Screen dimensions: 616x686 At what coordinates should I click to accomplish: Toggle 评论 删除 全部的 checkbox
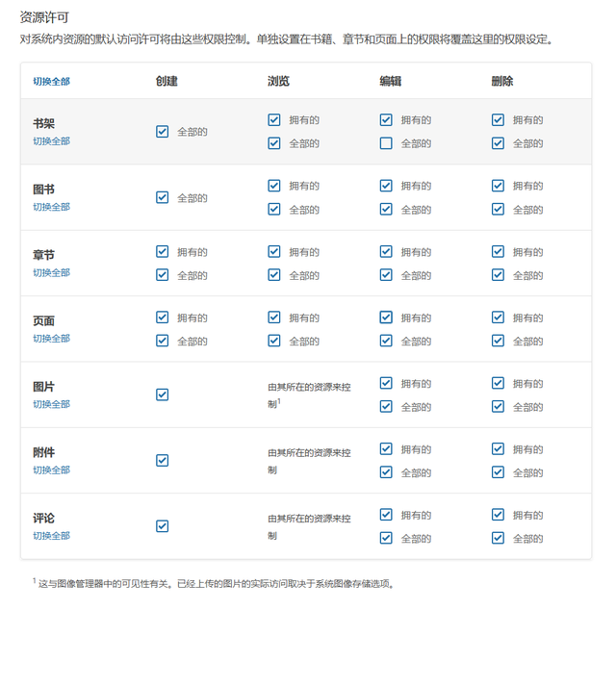click(498, 538)
